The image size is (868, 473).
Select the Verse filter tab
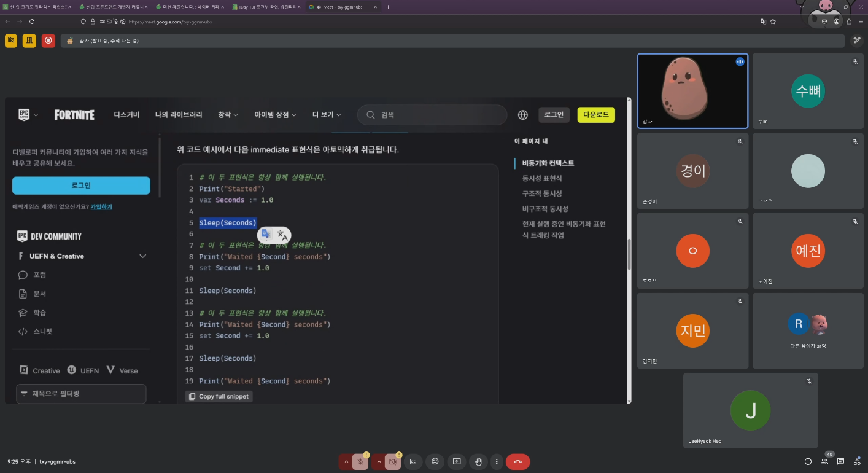[122, 370]
